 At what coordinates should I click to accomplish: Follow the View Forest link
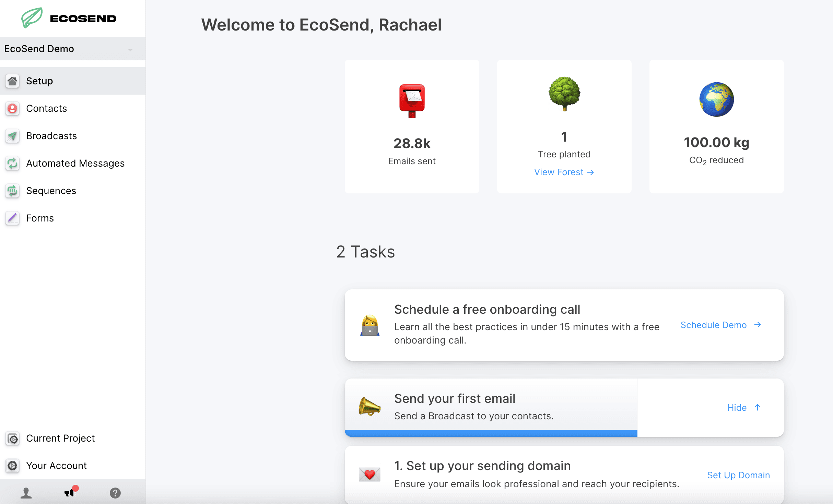(564, 172)
